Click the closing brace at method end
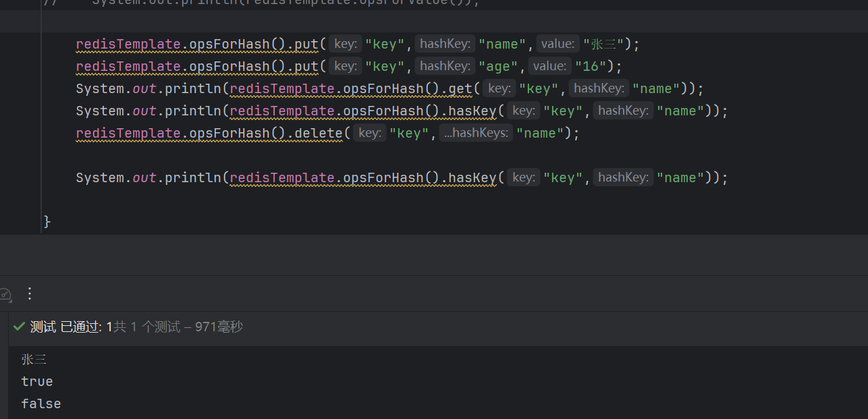Screen dimensions: 868x419 pyautogui.click(x=46, y=221)
